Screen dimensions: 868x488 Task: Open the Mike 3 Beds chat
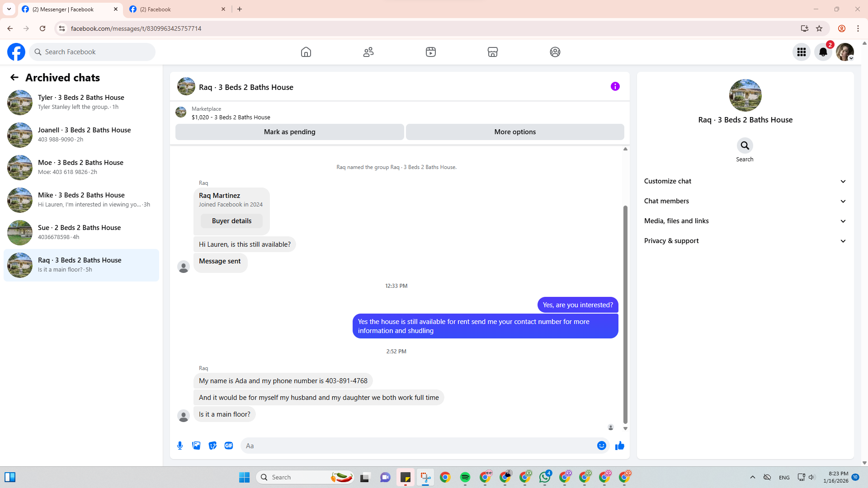pyautogui.click(x=81, y=200)
